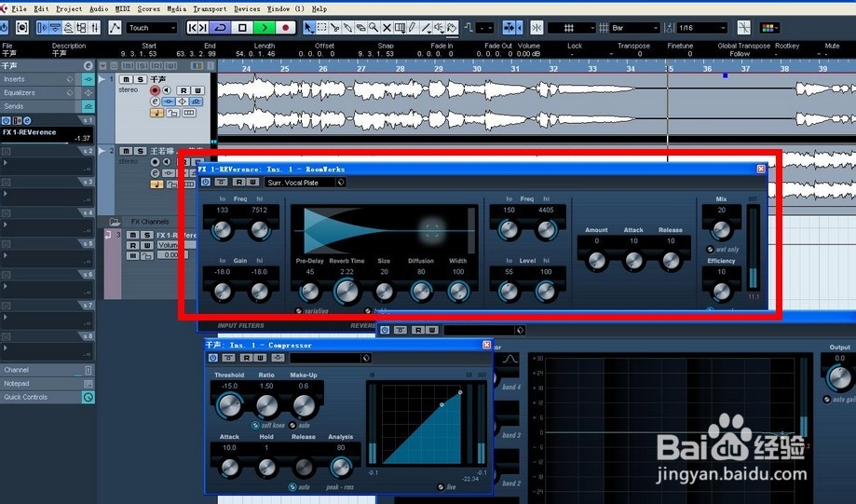
Task: Open the Surr. Vocal Plate preset dropdown
Action: [x=306, y=183]
